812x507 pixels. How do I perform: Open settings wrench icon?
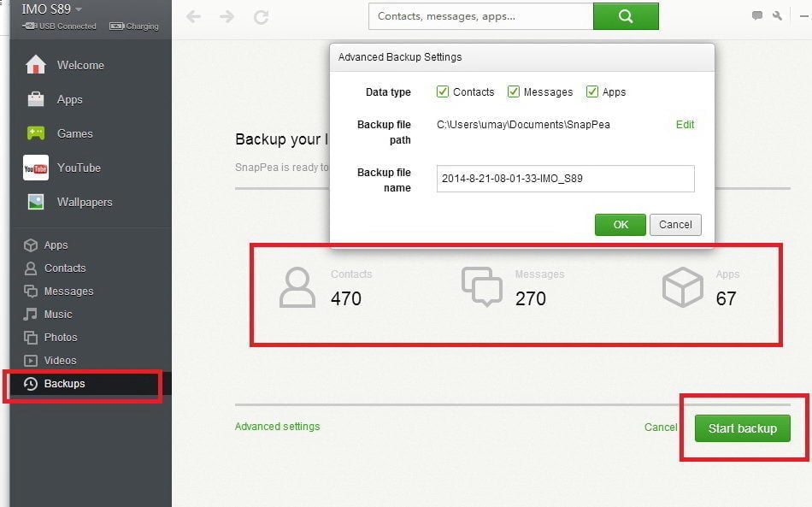pyautogui.click(x=777, y=15)
